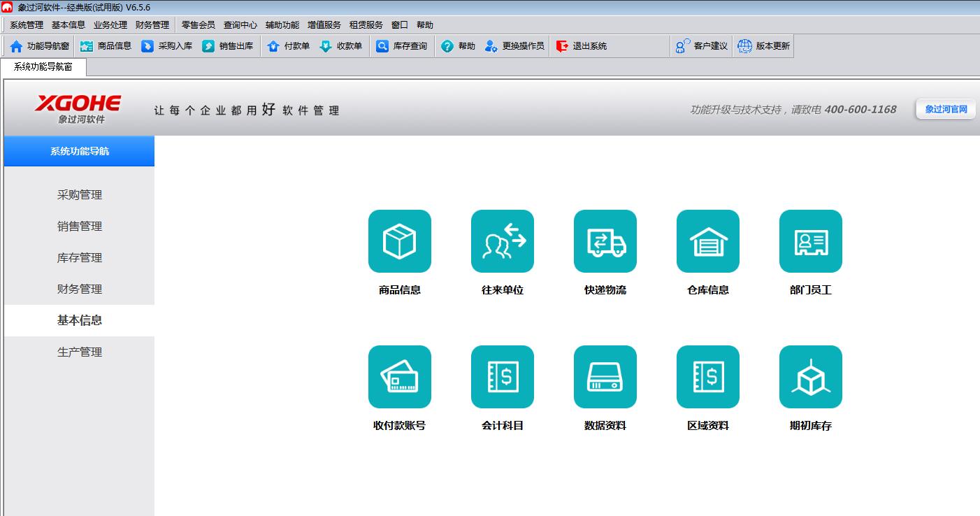Open the 商品信息 box icon tile
This screenshot has width=980, height=516.
point(400,241)
